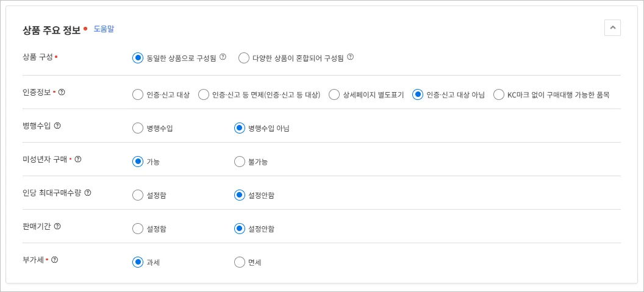Viewport: 644px width, 292px height.
Task: Select 상세페이지 별도표기 option
Action: [x=334, y=94]
